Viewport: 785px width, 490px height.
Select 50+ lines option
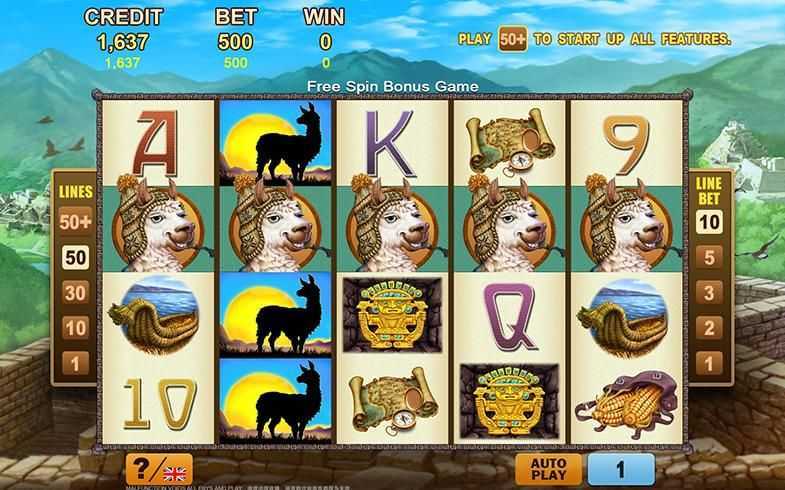tap(75, 222)
